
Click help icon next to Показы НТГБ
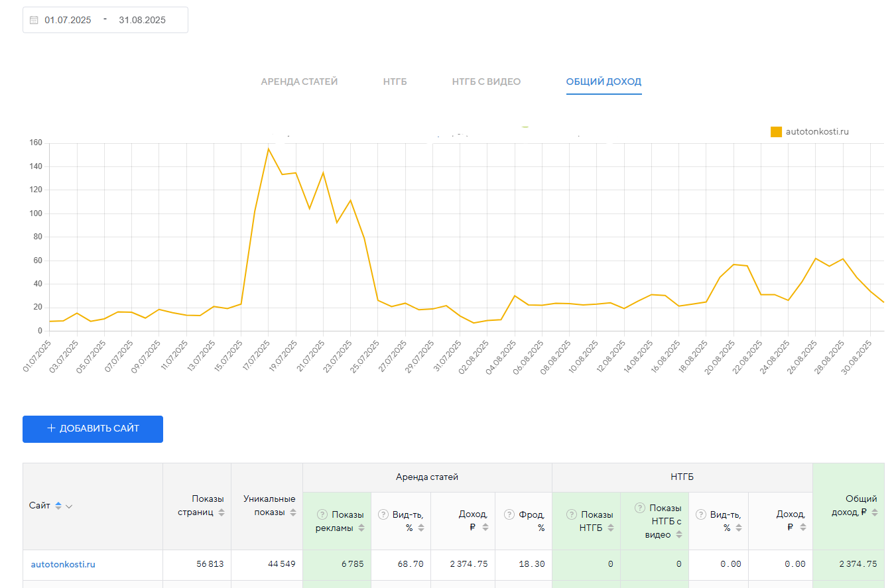pyautogui.click(x=572, y=514)
